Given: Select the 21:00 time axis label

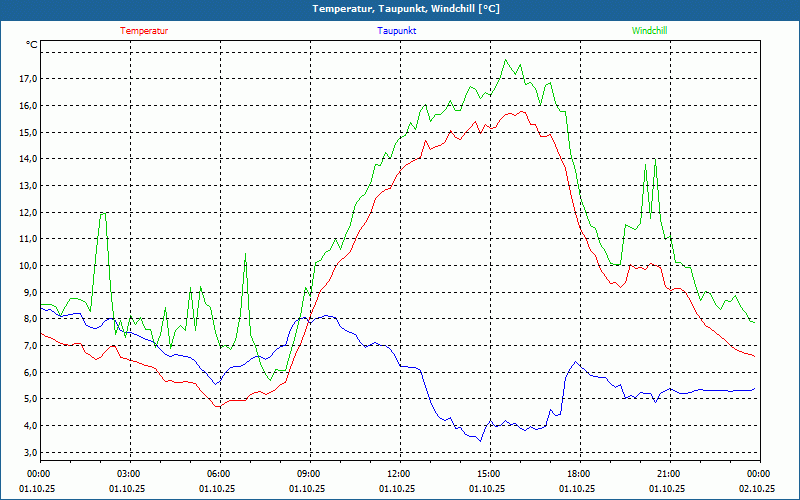Looking at the screenshot, I should tap(668, 474).
